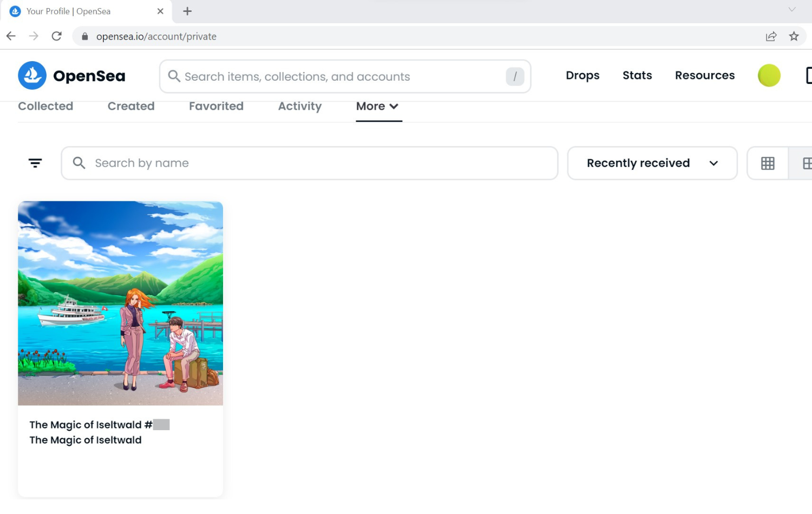812x514 pixels.
Task: Focus the Search items, collections, and accounts field
Action: pyautogui.click(x=345, y=76)
